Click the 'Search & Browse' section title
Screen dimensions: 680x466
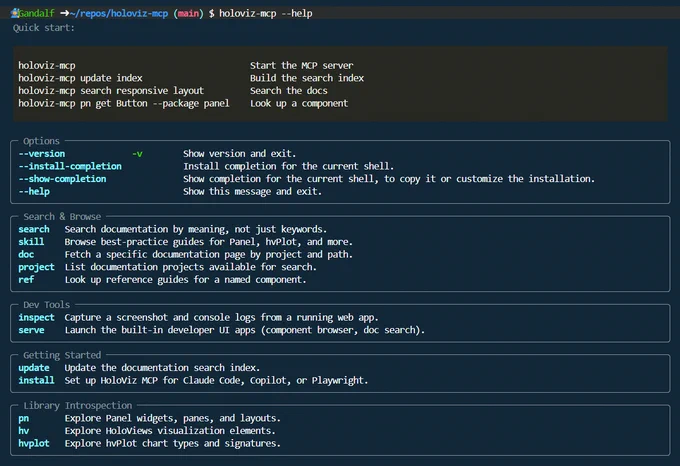point(62,216)
